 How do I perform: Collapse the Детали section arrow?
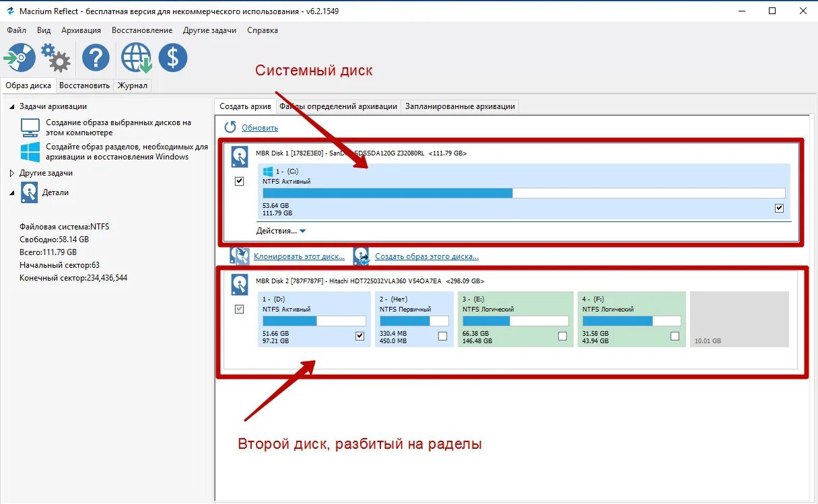coord(12,192)
